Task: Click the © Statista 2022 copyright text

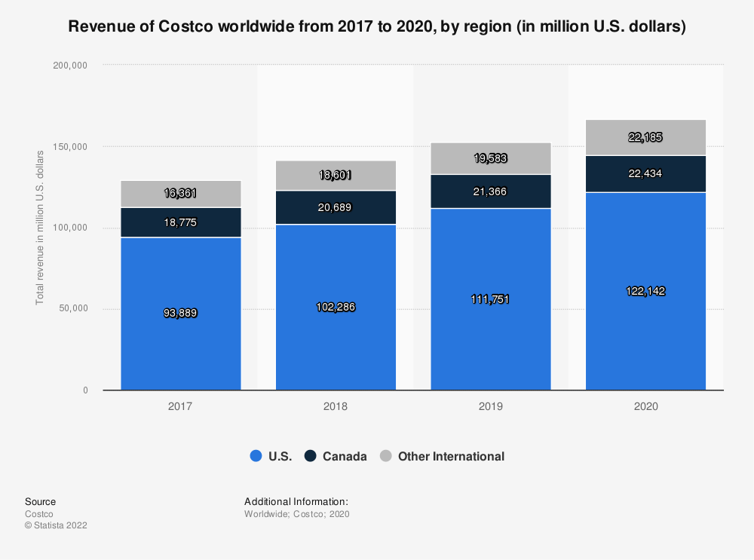Action: click(x=57, y=525)
